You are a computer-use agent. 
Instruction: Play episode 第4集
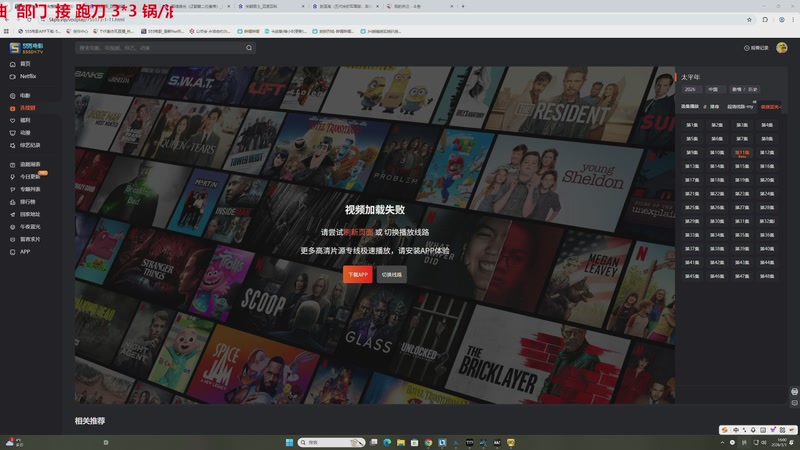click(767, 125)
